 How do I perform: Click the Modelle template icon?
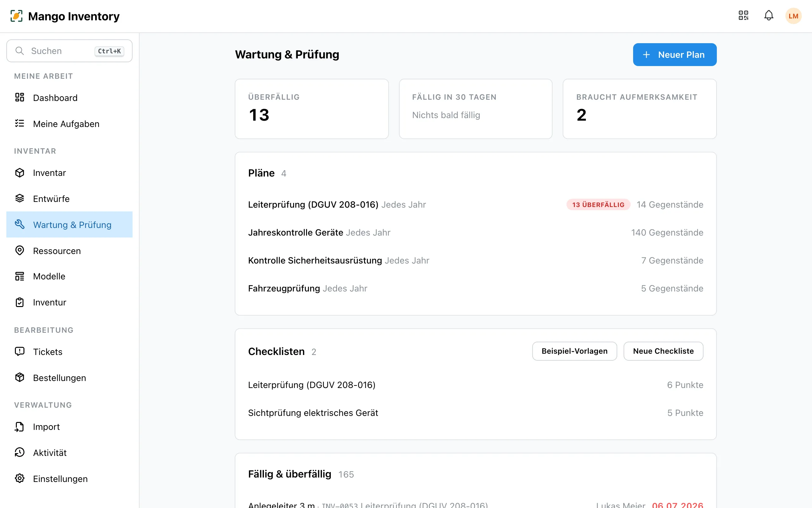point(20,276)
